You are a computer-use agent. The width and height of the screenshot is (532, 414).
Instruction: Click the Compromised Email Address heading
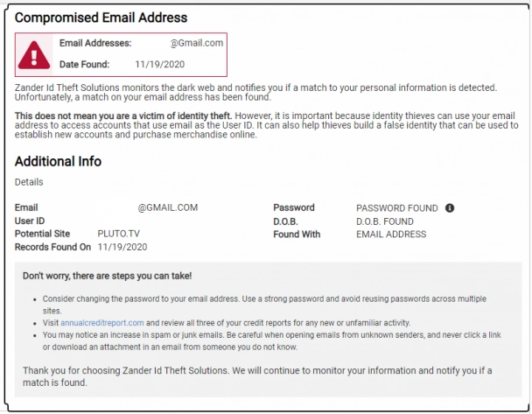(x=101, y=18)
